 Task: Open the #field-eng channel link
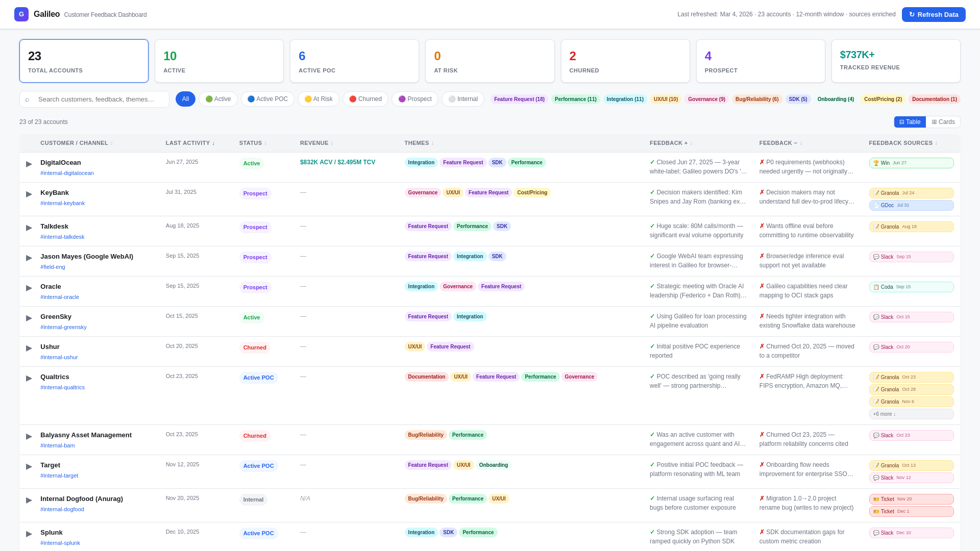53,267
